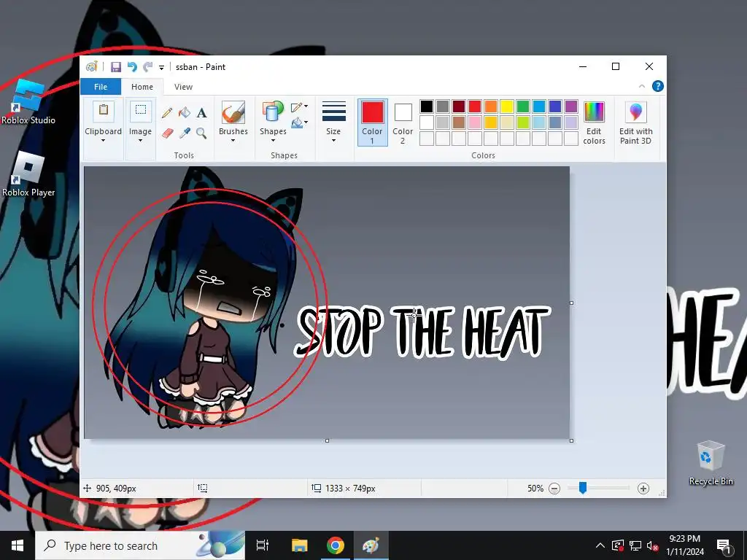Screen dimensions: 747x560
Task: Click the Paint icon in the taskbar
Action: point(371,545)
